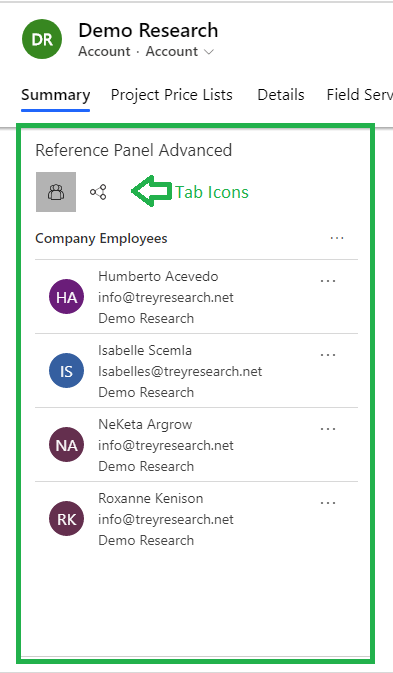Open the Details tab
Viewport: 393px width, 673px height.
pyautogui.click(x=281, y=95)
